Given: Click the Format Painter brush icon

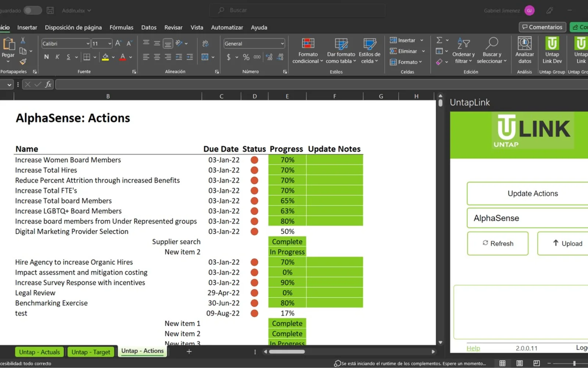Looking at the screenshot, I should pyautogui.click(x=23, y=61).
